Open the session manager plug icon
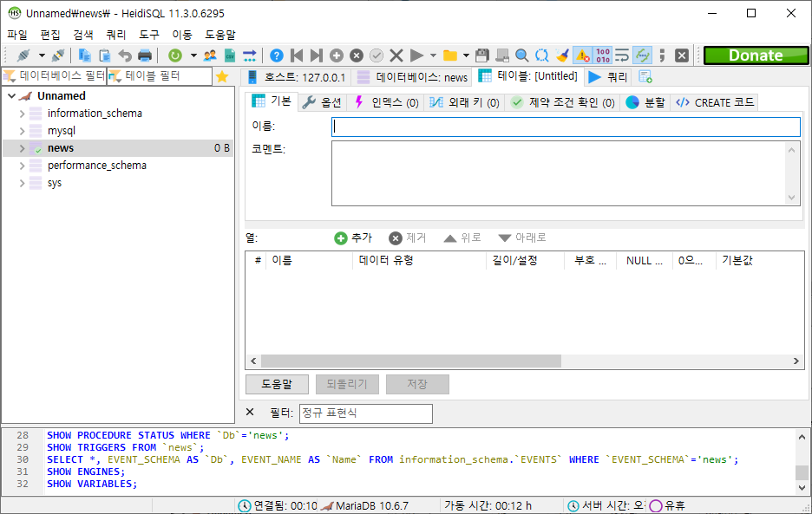 (23, 55)
